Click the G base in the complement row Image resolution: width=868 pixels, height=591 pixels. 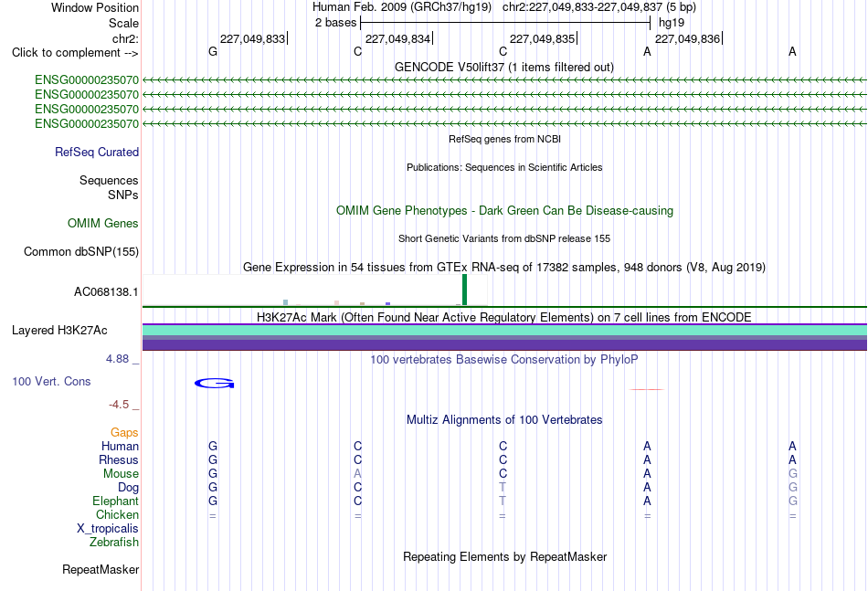tap(213, 51)
